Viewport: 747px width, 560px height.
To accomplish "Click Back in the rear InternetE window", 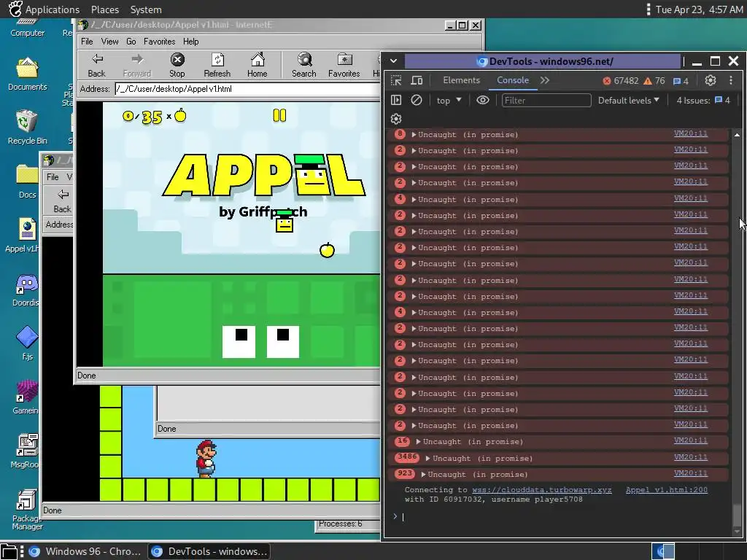I will pyautogui.click(x=63, y=201).
